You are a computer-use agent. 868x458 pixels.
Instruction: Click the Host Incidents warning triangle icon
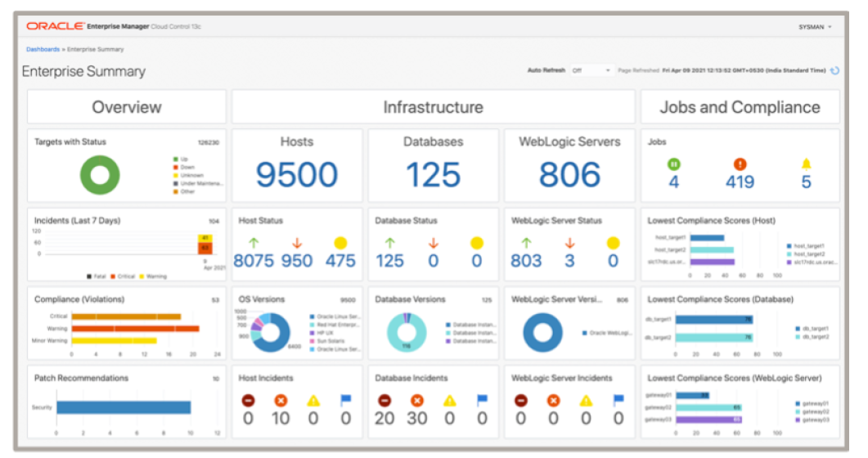tap(313, 401)
